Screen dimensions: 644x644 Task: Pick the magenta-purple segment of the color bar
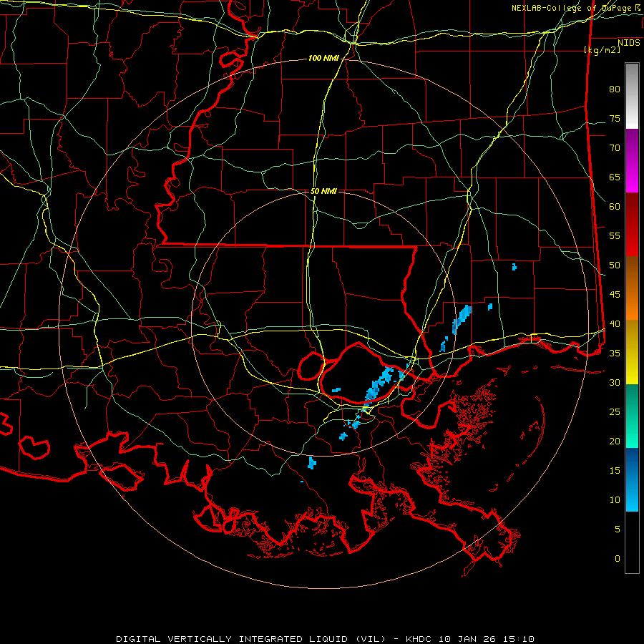pyautogui.click(x=632, y=161)
